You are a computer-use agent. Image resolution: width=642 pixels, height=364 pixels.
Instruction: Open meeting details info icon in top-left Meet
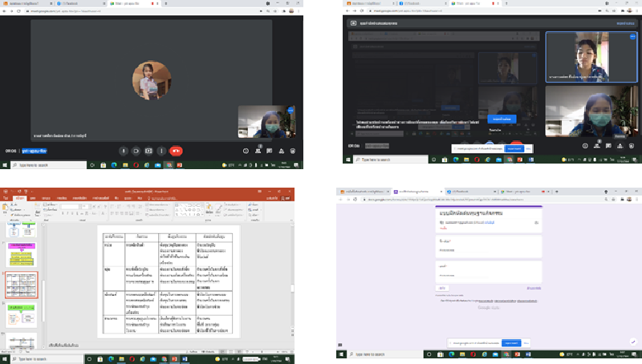pos(246,150)
